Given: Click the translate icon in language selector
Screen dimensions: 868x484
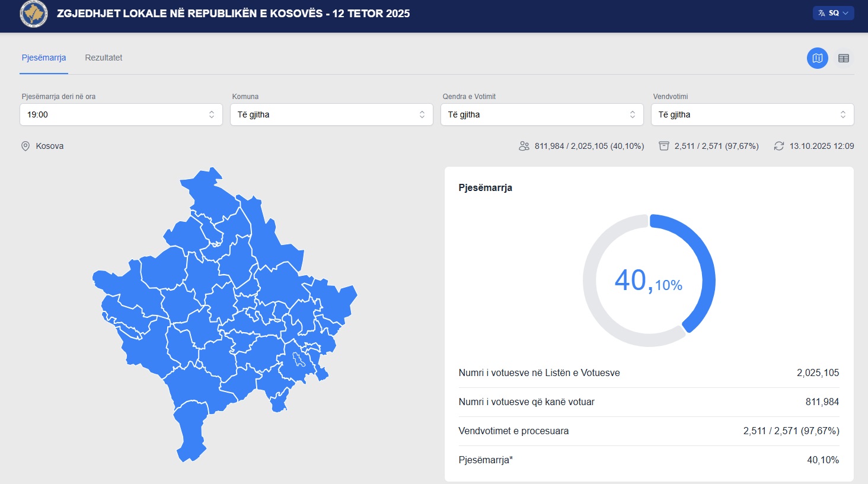Looking at the screenshot, I should click(x=822, y=13).
